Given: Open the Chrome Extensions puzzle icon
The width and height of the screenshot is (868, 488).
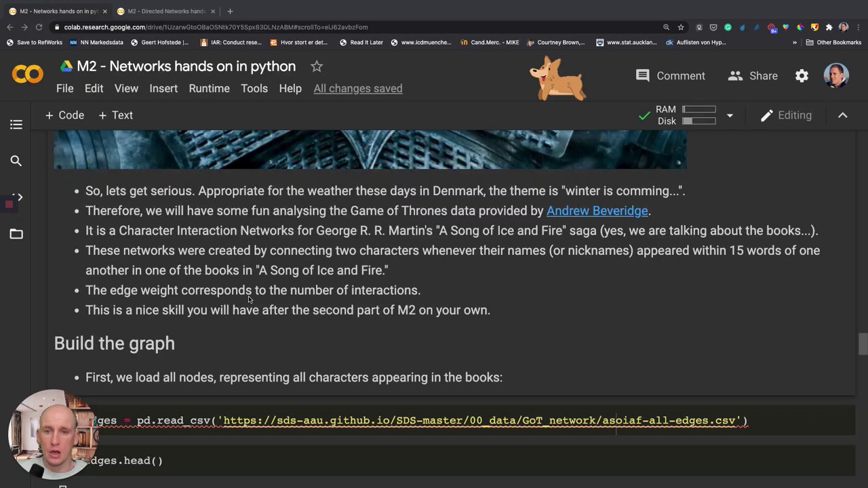Looking at the screenshot, I should (829, 27).
